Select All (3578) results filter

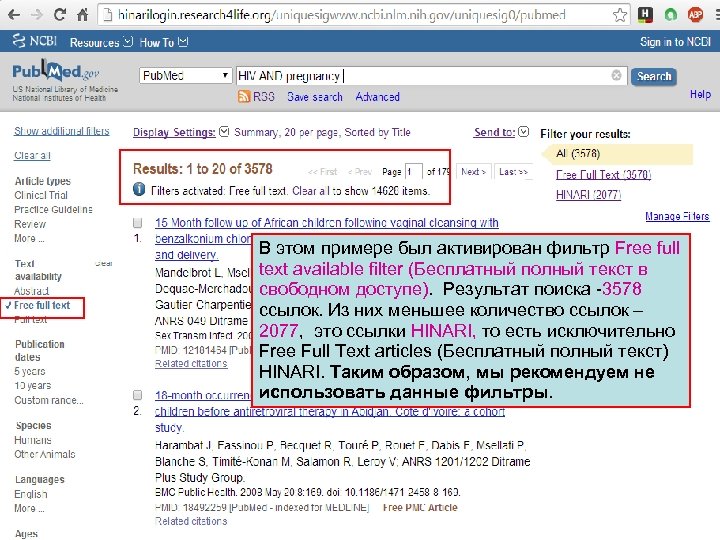578,153
